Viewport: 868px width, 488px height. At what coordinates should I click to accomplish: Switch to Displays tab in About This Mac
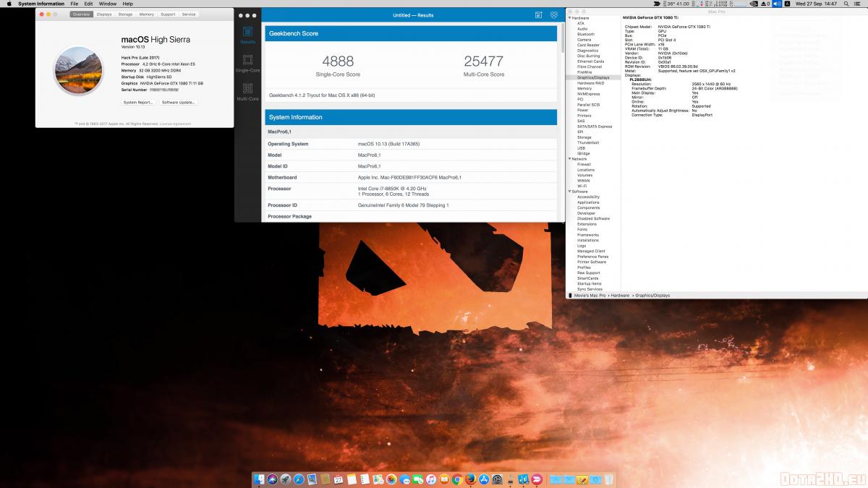tap(104, 14)
